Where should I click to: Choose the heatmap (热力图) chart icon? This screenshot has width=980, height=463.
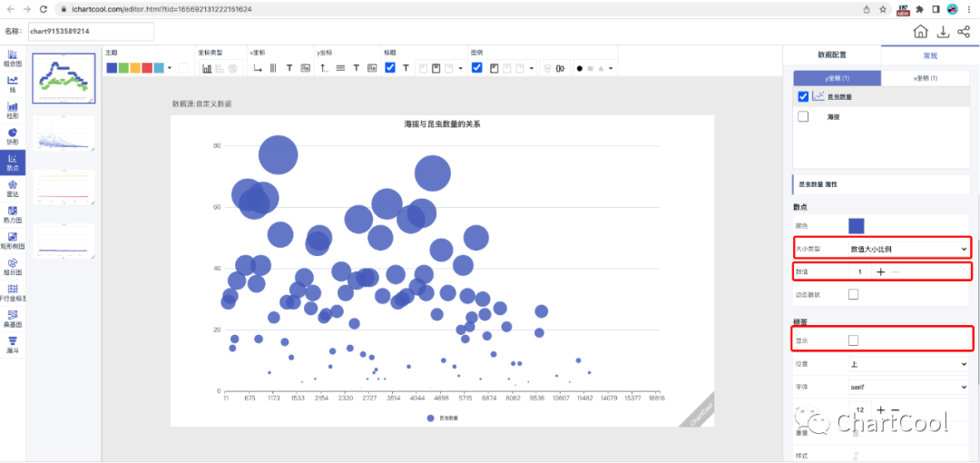13,213
